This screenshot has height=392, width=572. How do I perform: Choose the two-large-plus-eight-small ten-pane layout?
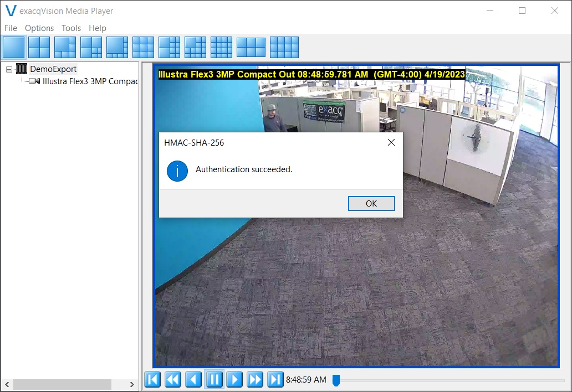[x=169, y=48]
